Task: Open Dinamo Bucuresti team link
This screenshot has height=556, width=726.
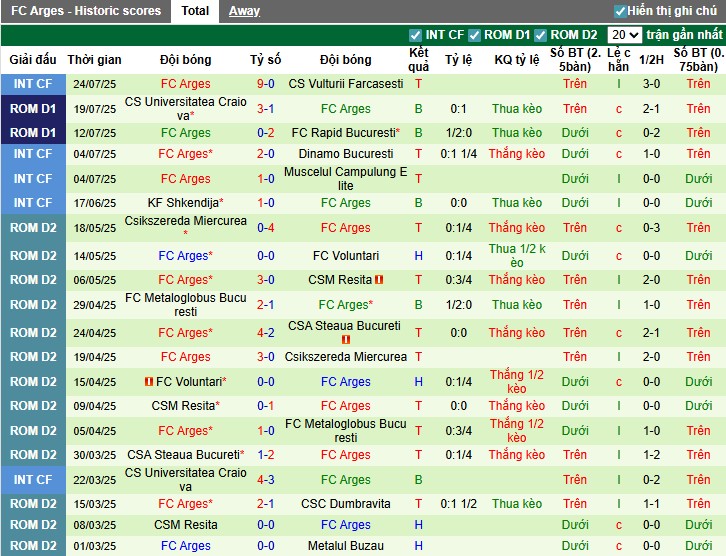Action: click(345, 154)
